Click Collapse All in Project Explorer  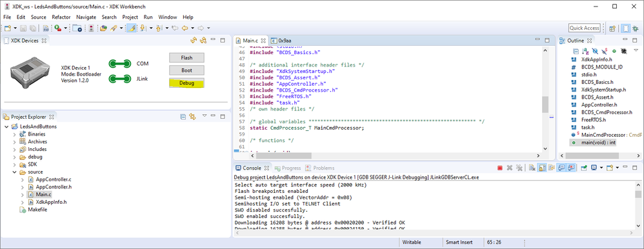tap(183, 117)
